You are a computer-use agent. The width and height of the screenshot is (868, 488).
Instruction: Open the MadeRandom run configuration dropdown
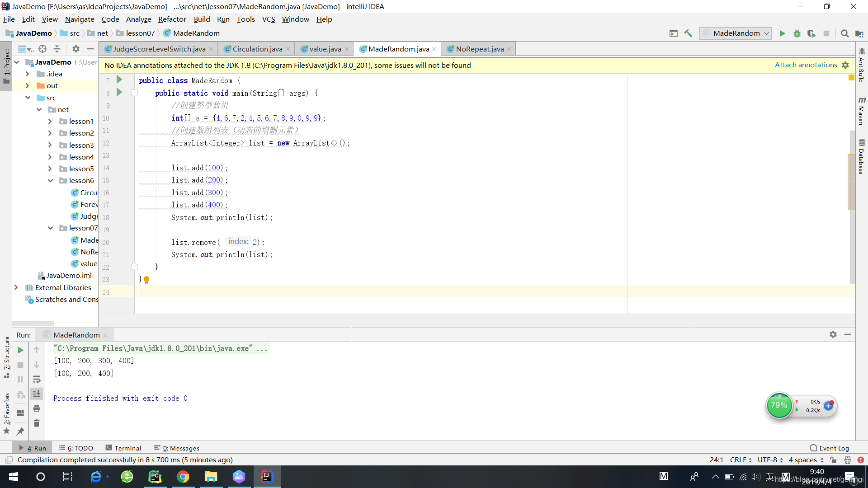point(735,33)
